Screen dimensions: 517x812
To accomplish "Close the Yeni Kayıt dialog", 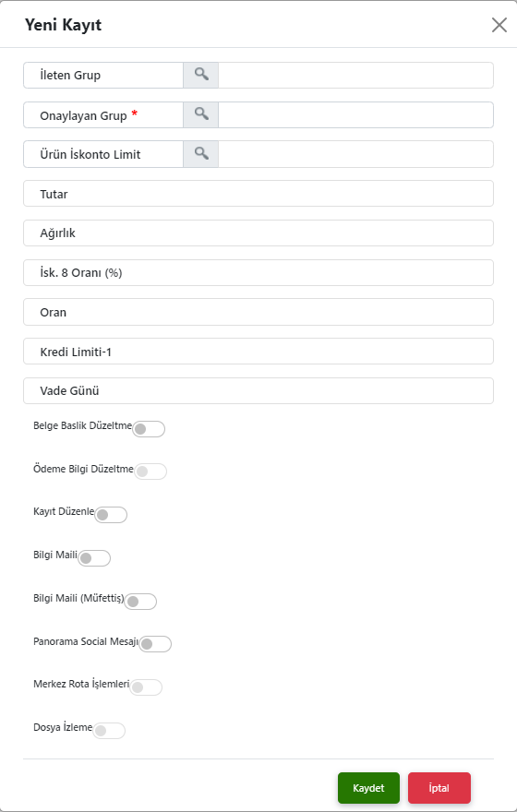I will (499, 25).
